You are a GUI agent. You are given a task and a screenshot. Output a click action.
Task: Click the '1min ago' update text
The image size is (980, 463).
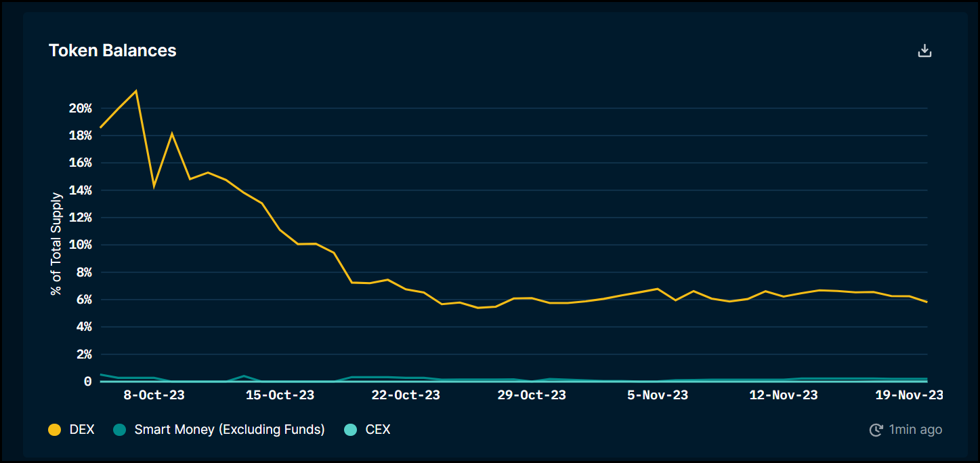pos(915,430)
